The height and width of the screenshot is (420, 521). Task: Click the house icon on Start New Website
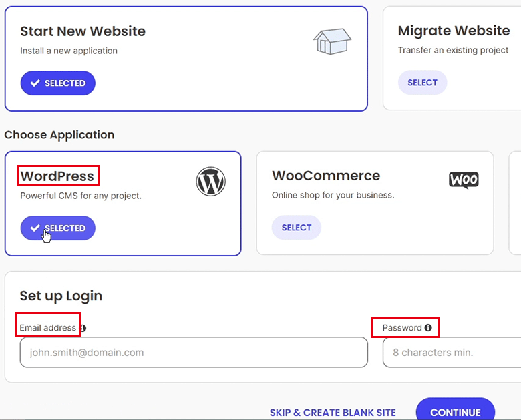[x=332, y=41]
